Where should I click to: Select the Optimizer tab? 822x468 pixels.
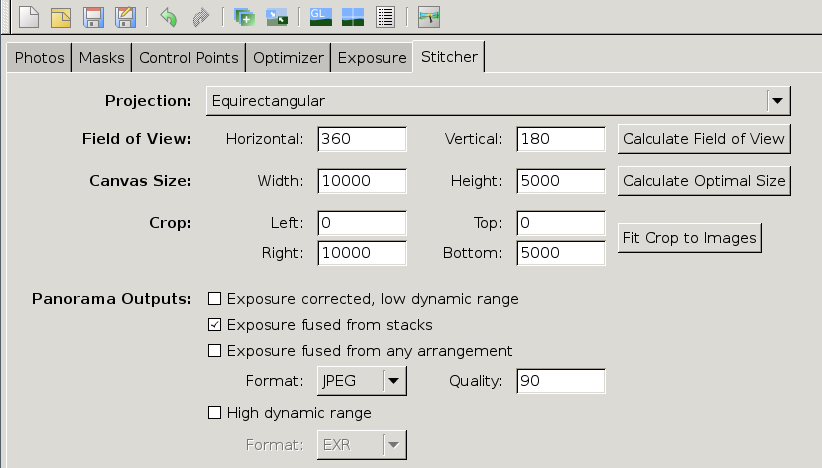pos(288,57)
